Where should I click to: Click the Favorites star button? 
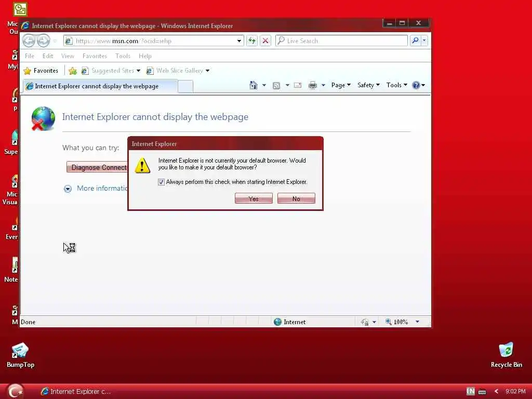[41, 71]
